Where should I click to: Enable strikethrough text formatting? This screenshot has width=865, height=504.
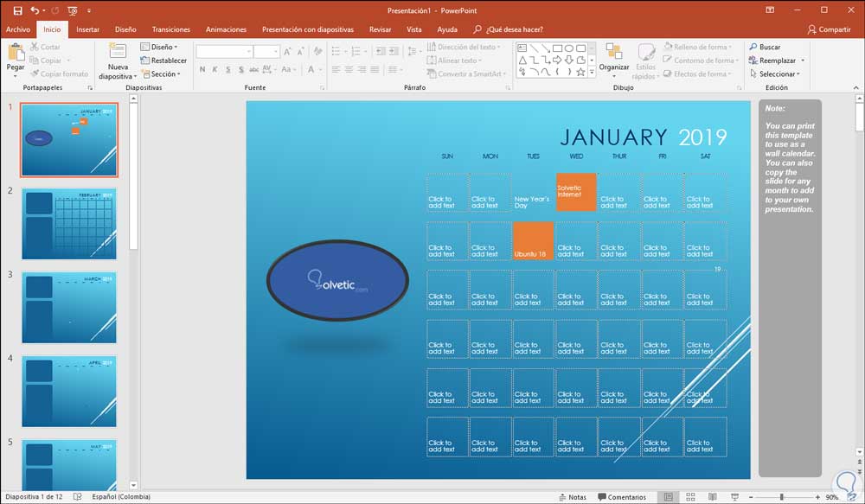(253, 69)
